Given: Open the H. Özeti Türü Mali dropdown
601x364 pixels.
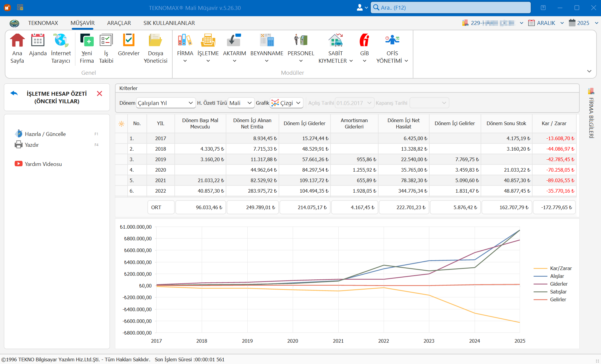Looking at the screenshot, I should (241, 103).
